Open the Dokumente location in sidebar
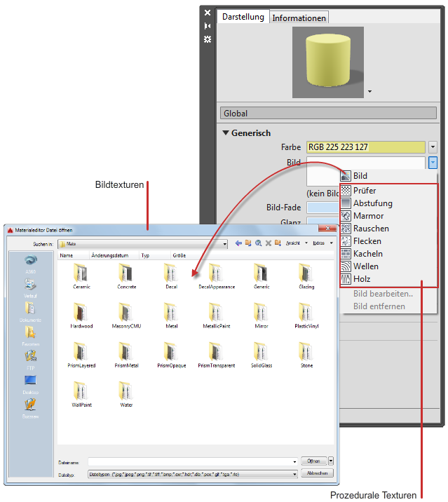Screen dimensions: 448x502 (x=30, y=312)
